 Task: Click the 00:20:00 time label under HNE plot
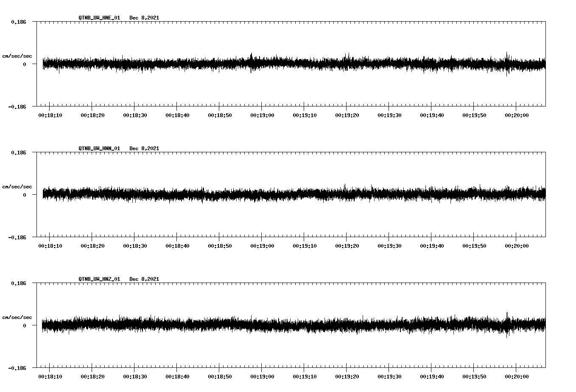click(517, 115)
